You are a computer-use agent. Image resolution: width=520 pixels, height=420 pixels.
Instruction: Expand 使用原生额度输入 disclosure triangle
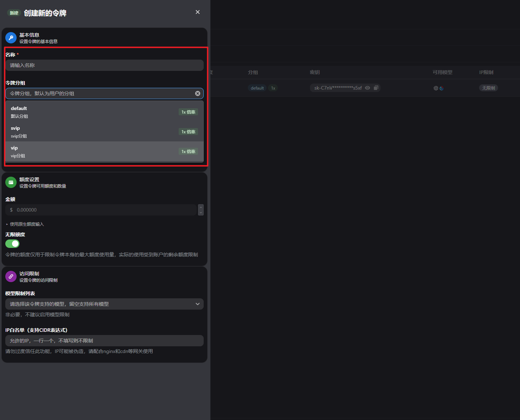coord(7,224)
